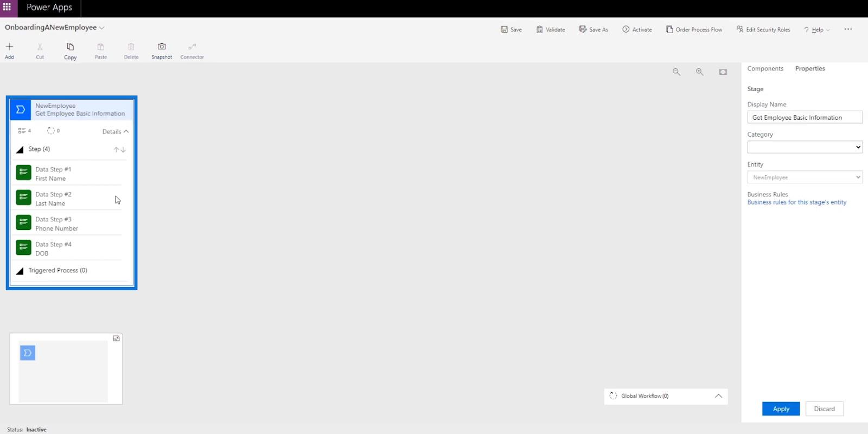Click the Discard button

824,409
